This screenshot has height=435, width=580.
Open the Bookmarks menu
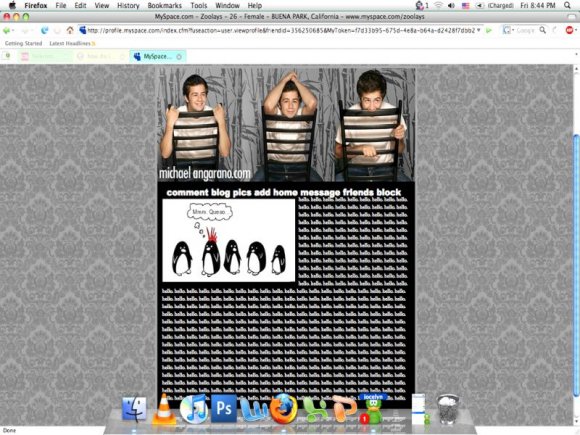click(164, 6)
